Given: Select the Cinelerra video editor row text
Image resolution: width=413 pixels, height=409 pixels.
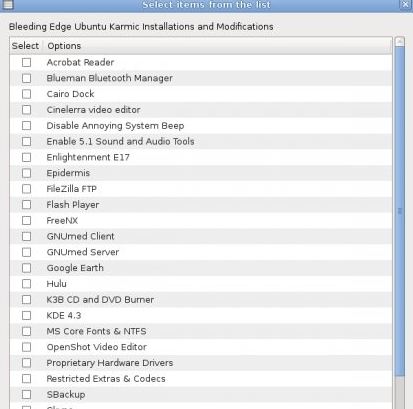Looking at the screenshot, I should click(93, 110).
